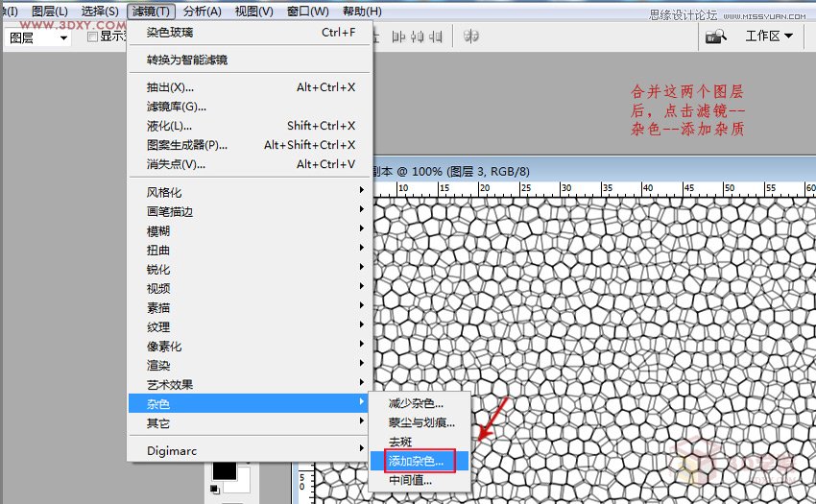Expand the 画笔描边 submenu
Screen dimensions: 816x504
tap(251, 212)
